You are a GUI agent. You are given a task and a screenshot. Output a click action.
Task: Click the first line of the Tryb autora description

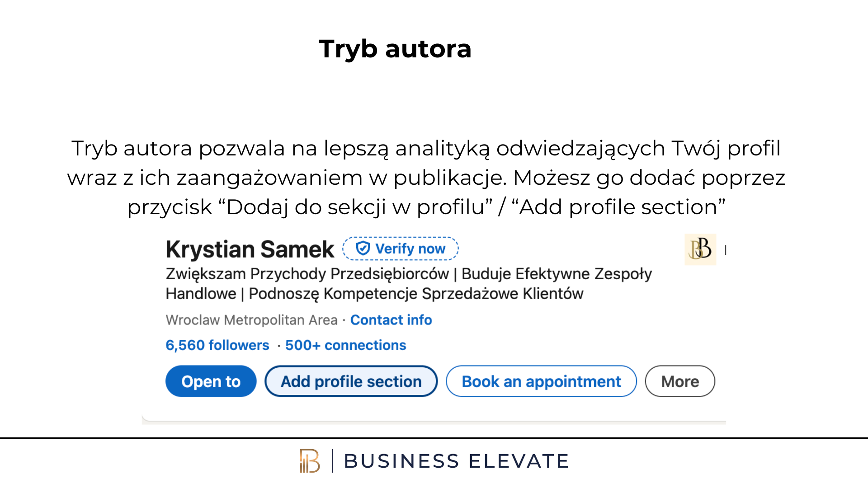pyautogui.click(x=426, y=149)
